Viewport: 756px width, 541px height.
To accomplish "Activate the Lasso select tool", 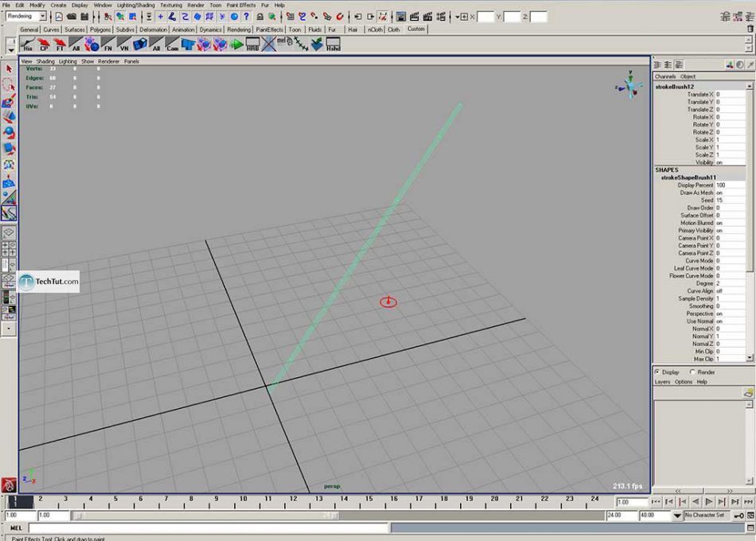I will pos(9,85).
